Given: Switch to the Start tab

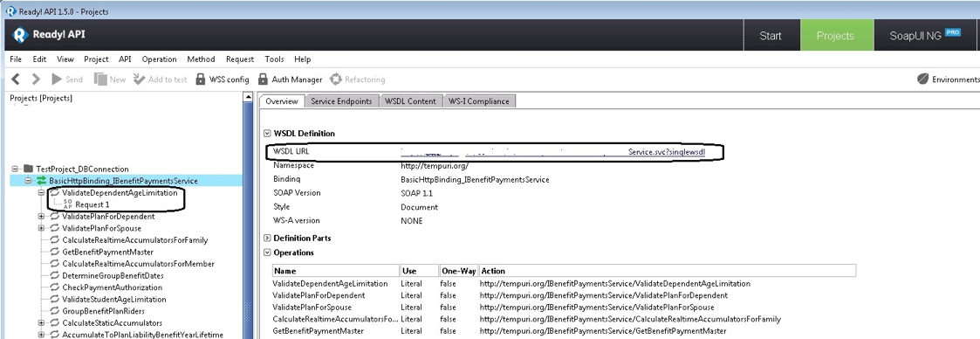Looking at the screenshot, I should 771,36.
